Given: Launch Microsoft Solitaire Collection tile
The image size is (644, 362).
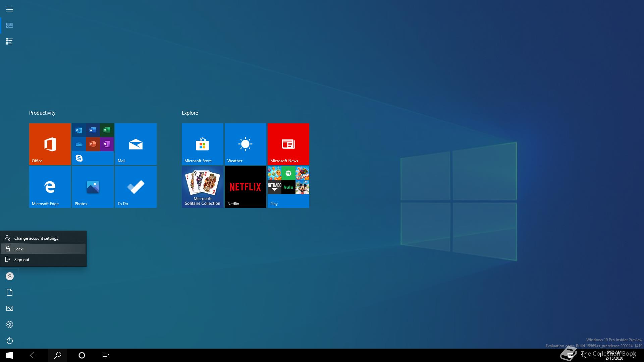Looking at the screenshot, I should click(x=203, y=187).
